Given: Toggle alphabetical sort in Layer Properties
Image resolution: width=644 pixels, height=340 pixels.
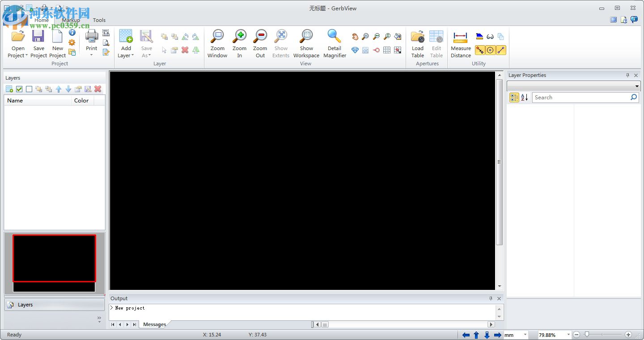Looking at the screenshot, I should 525,97.
